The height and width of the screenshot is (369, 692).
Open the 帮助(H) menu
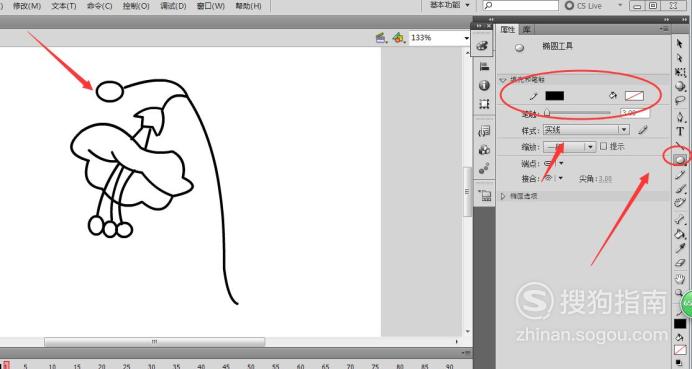click(x=248, y=6)
